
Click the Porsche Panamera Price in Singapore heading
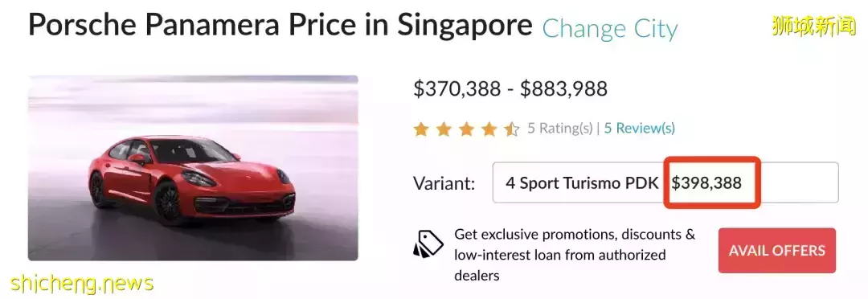(280, 24)
